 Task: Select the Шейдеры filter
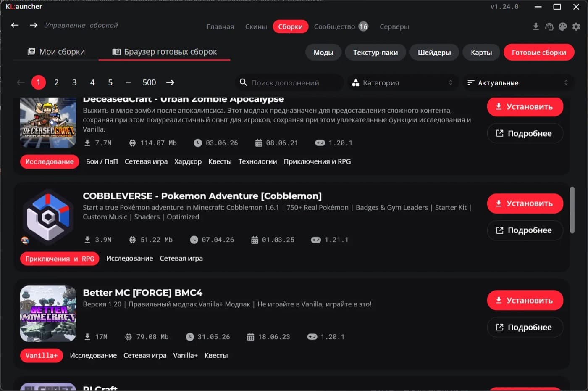click(x=434, y=53)
